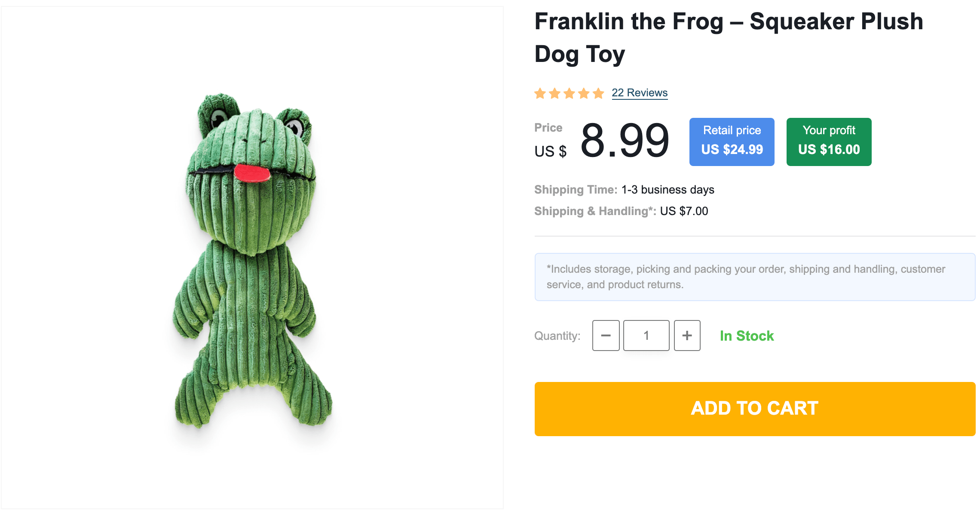Click the quantity input field

pos(646,336)
